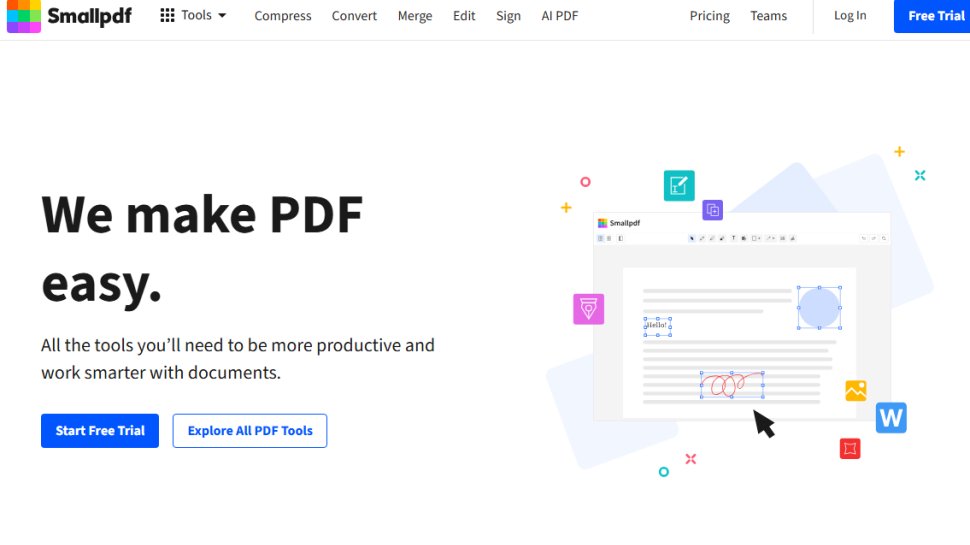
Task: Open AI PDF from the navigation
Action: click(560, 16)
